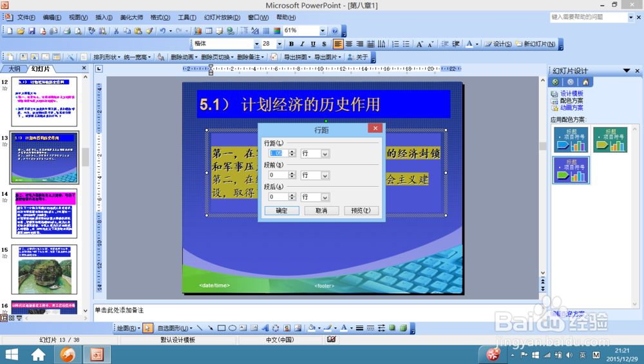This screenshot has height=364, width=644.
Task: Click the 设计模板 link
Action: click(572, 93)
